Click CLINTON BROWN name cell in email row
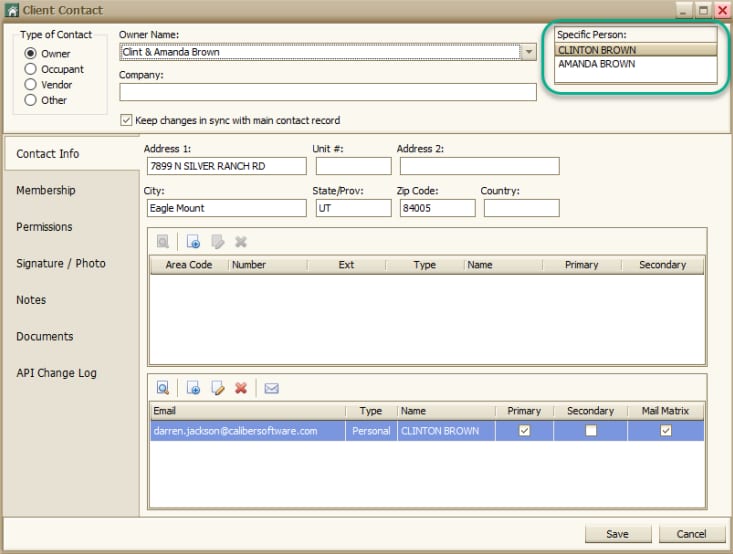Screen dimensions: 733x554 pos(446,431)
